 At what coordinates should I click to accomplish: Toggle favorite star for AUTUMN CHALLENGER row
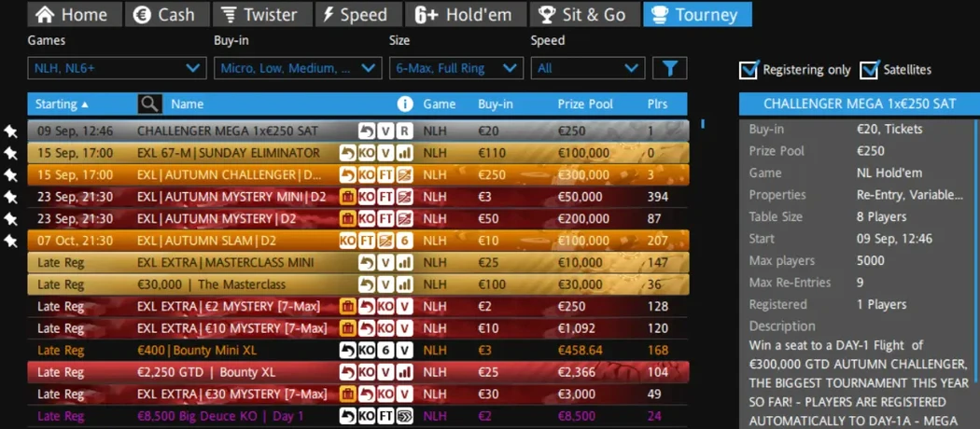pyautogui.click(x=10, y=174)
